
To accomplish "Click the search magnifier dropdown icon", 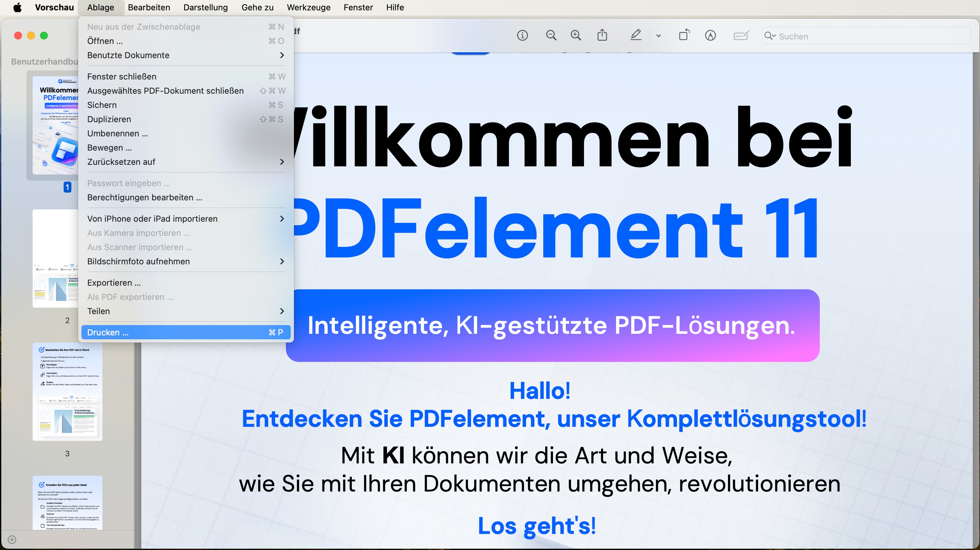I will coord(770,36).
